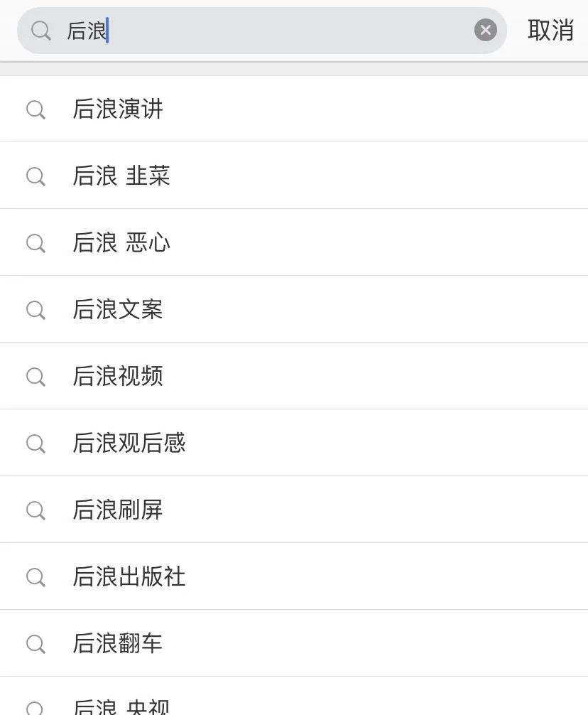Screen dimensions: 588x715
Task: Click the search icon beside 后浪文案
Action: tap(36, 310)
